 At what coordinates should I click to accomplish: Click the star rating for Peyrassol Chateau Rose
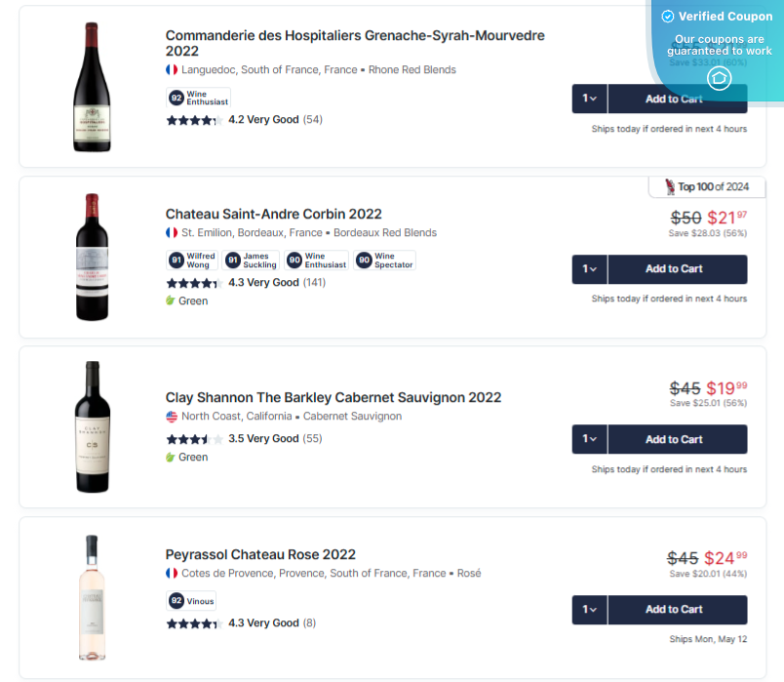pyautogui.click(x=194, y=622)
